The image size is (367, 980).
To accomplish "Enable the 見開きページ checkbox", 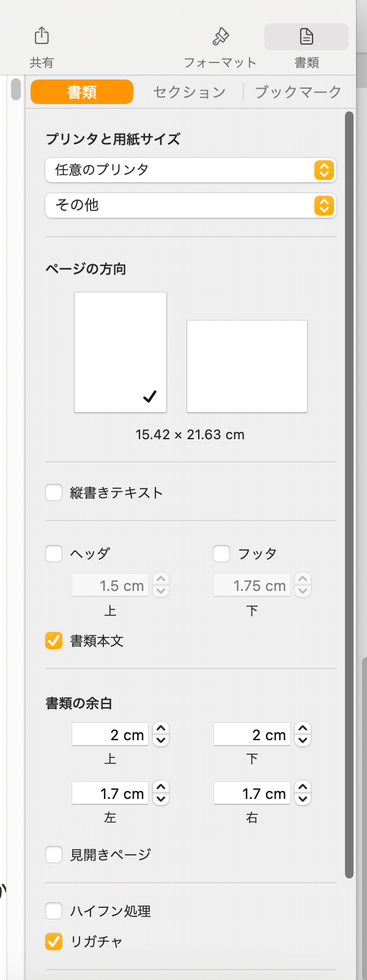I will (x=54, y=854).
